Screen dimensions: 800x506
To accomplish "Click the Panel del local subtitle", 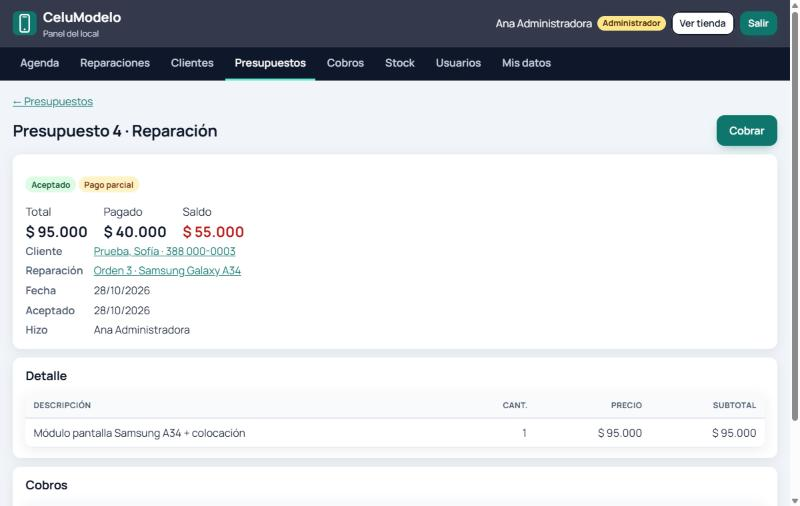I will click(71, 34).
